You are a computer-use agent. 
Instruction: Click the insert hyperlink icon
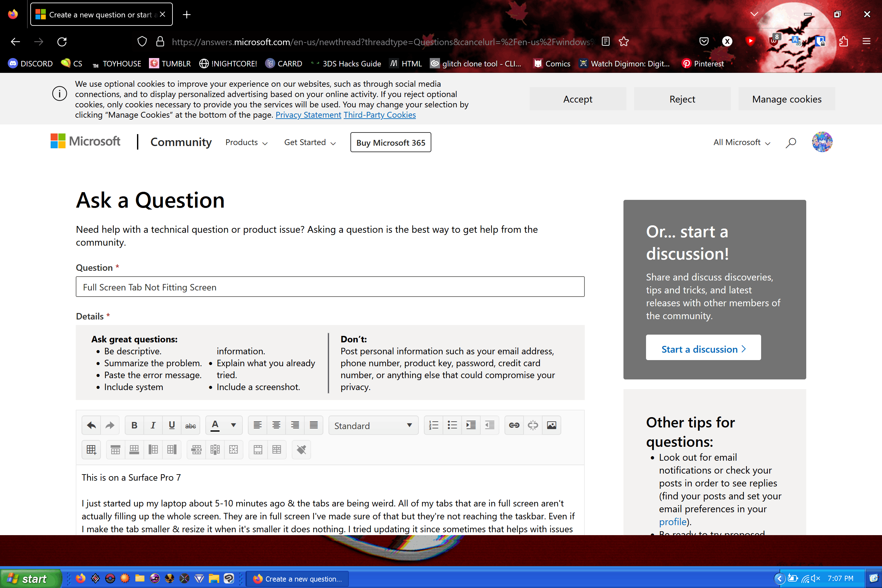click(514, 425)
